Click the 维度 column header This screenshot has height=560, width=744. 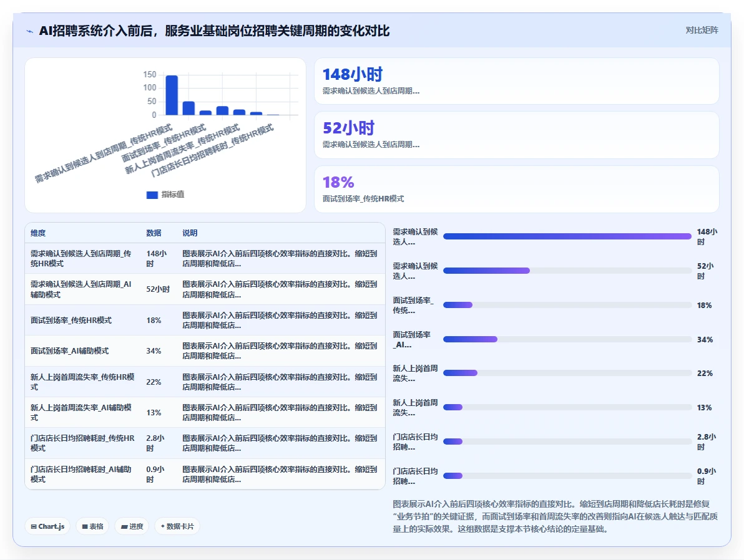[x=38, y=233]
